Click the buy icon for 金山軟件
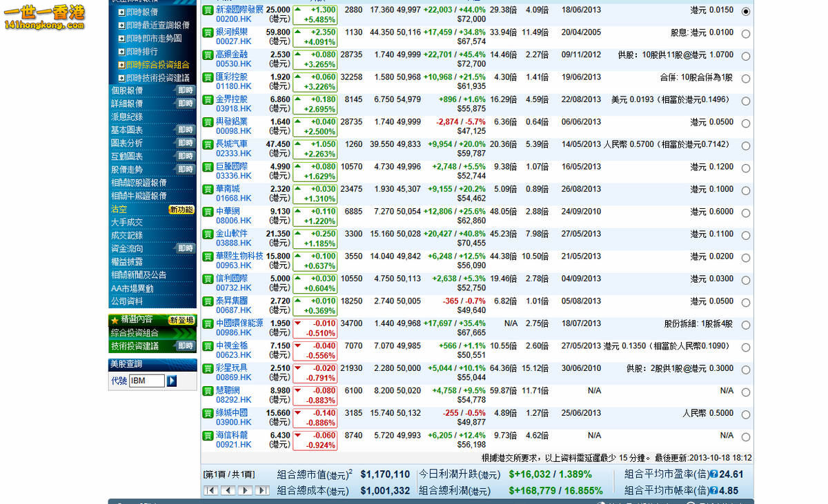The height and width of the screenshot is (504, 828). pos(208,234)
